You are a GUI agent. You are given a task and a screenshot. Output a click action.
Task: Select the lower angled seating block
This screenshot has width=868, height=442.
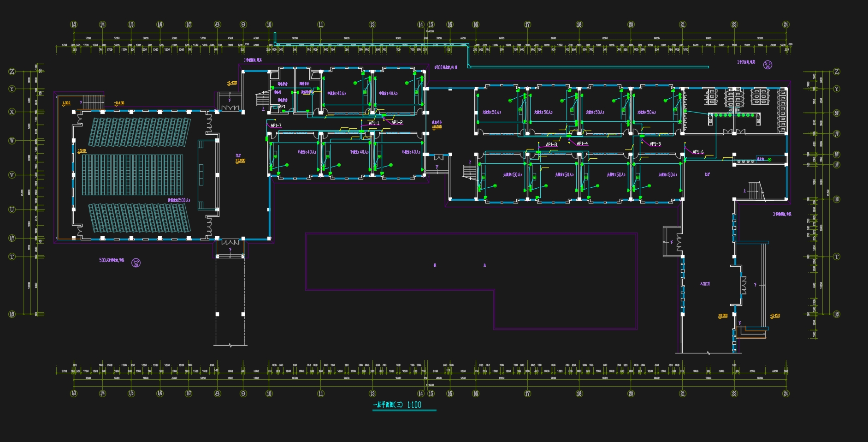pos(140,217)
